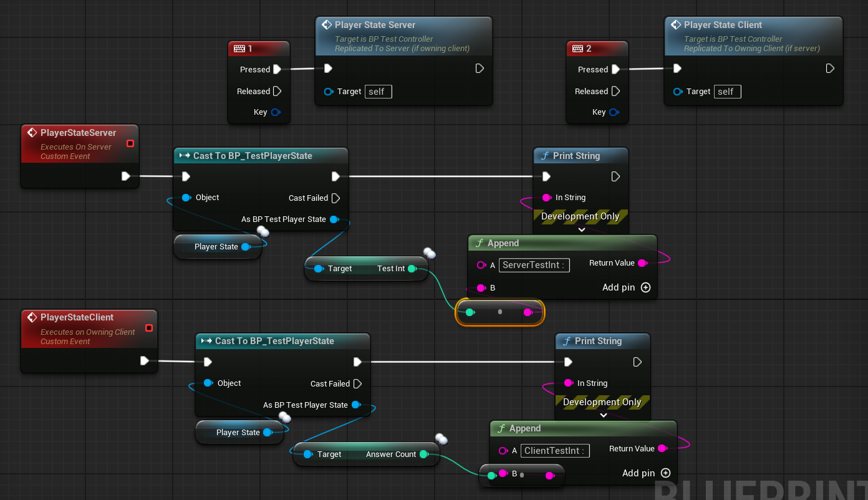868x500 pixels.
Task: Click the Pressed exec pin on key 2 node
Action: coord(615,69)
